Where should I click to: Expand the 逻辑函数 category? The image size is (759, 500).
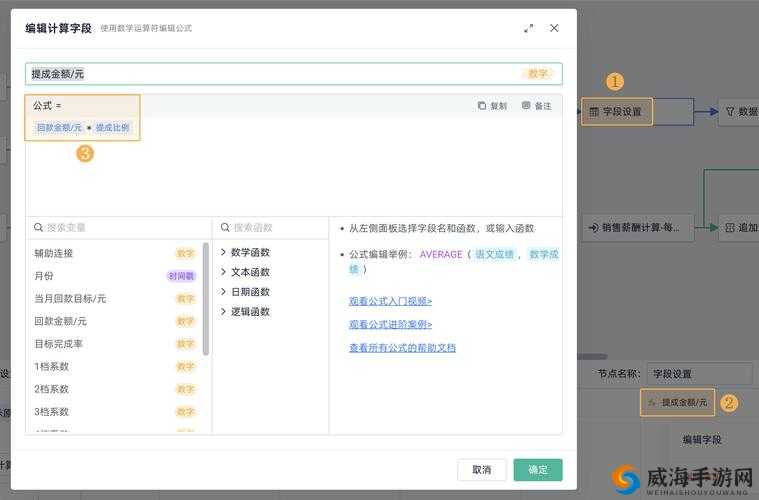(245, 312)
